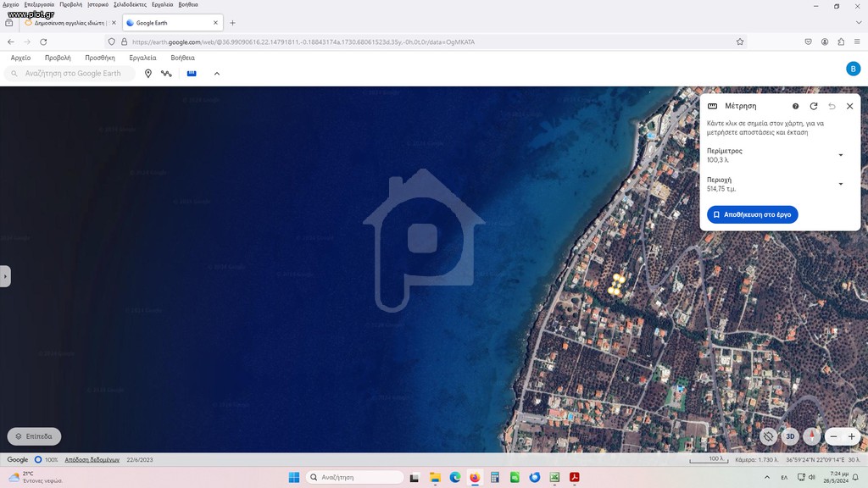This screenshot has width=868, height=488.
Task: Open the Firefox application hamburger menu
Action: coord(857,42)
